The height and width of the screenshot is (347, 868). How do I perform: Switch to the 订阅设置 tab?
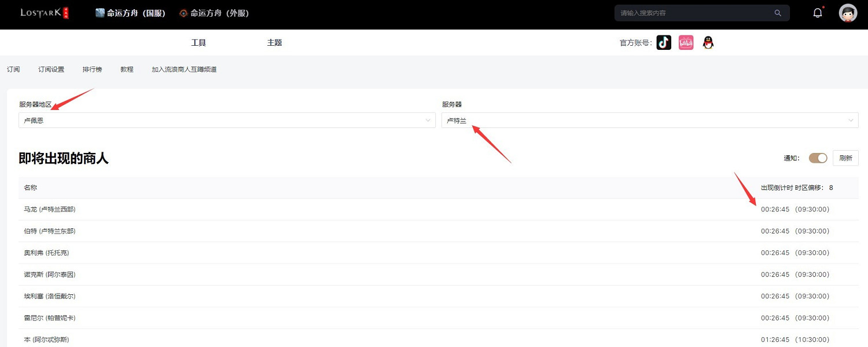(51, 69)
